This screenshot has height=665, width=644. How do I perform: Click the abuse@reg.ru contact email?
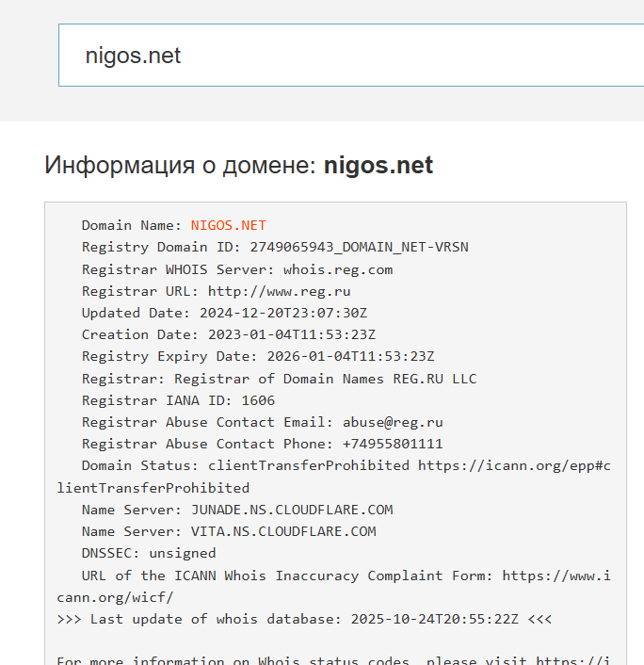click(x=393, y=422)
